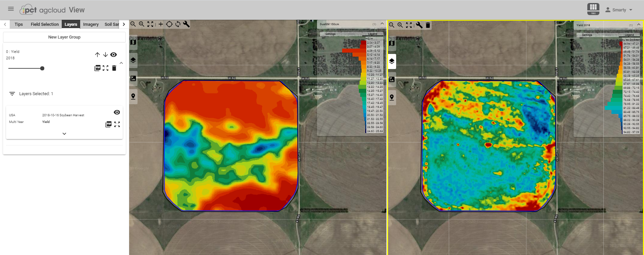
Task: Switch to the Imagery tab
Action: click(x=91, y=24)
